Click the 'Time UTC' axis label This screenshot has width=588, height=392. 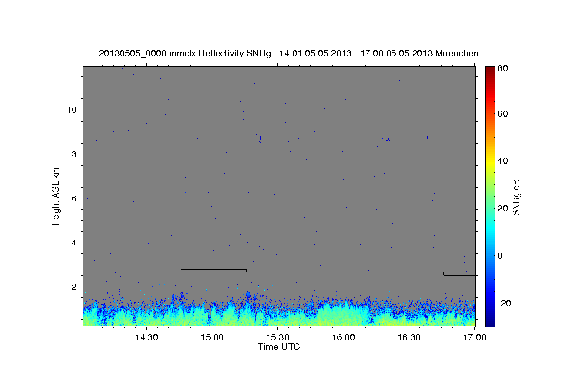coord(279,347)
